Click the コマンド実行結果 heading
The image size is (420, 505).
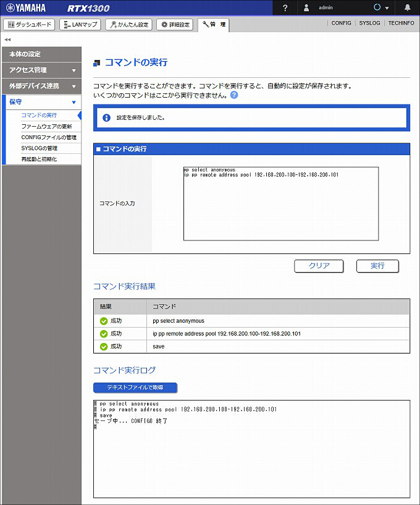(125, 286)
